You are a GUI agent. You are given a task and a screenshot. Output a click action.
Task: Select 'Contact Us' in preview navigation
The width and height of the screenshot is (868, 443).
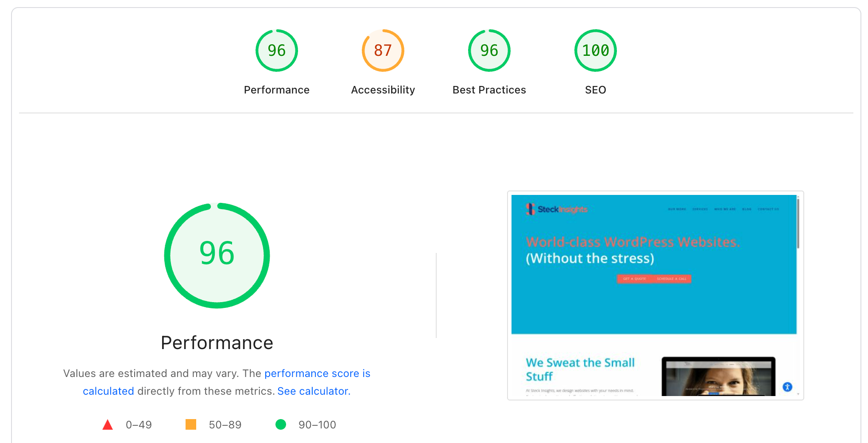pos(768,209)
